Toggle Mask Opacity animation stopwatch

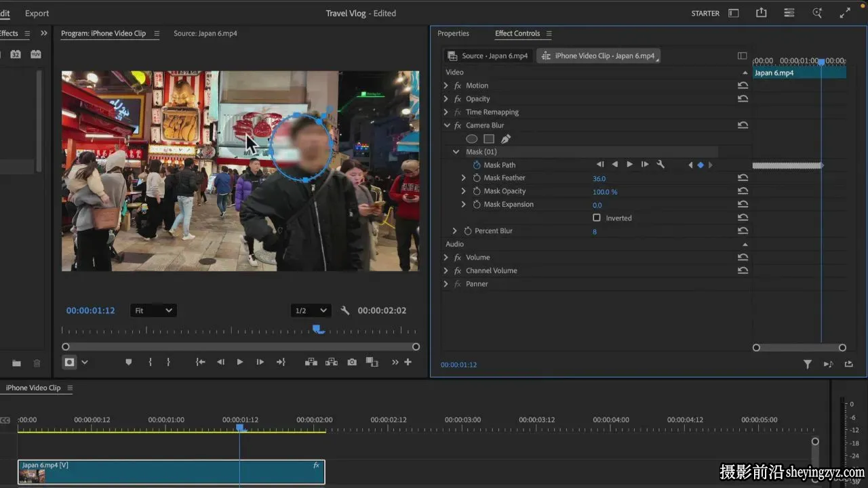click(477, 191)
